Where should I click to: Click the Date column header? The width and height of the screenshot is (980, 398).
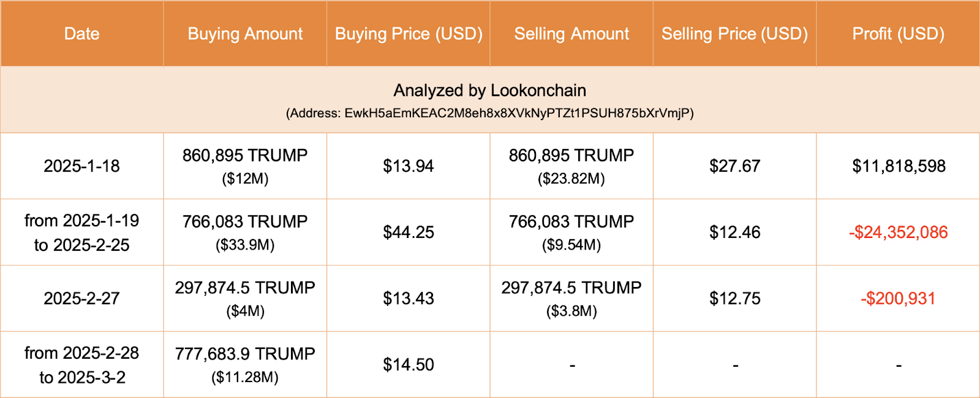(81, 34)
